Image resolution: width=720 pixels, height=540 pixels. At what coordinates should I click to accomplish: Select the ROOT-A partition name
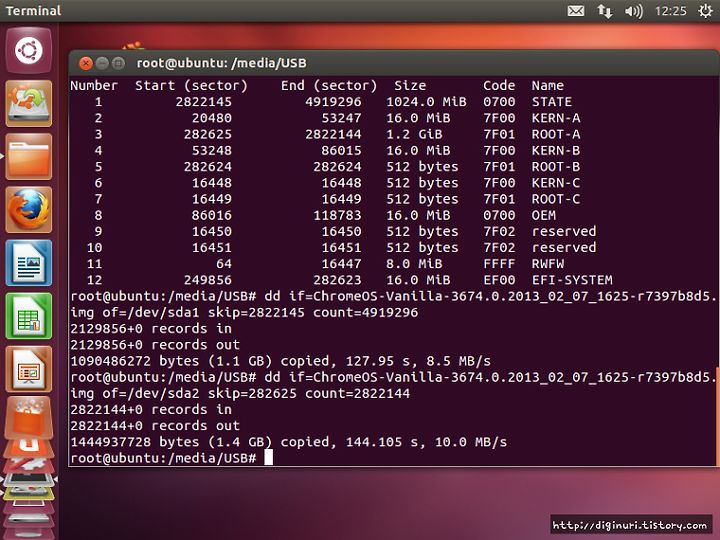click(x=556, y=134)
